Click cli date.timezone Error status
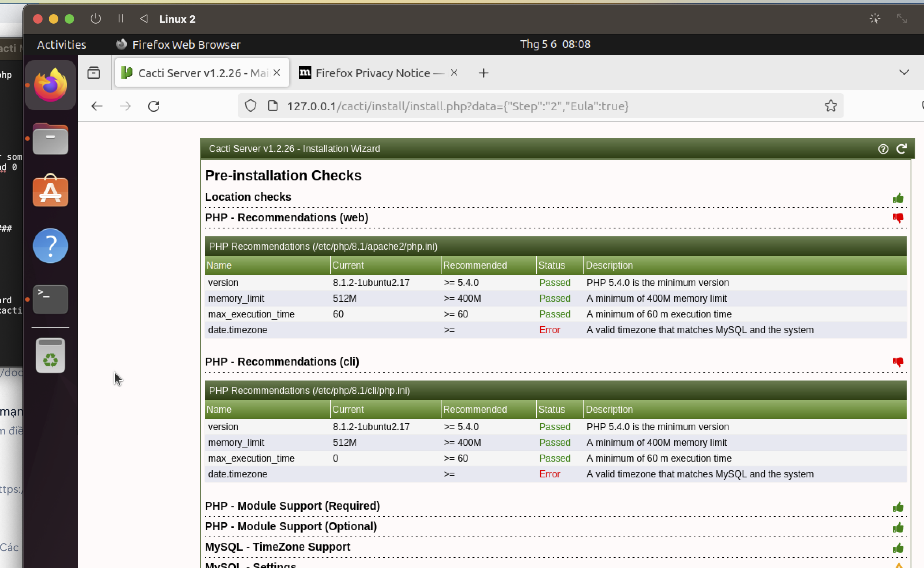The image size is (924, 568). coord(550,474)
